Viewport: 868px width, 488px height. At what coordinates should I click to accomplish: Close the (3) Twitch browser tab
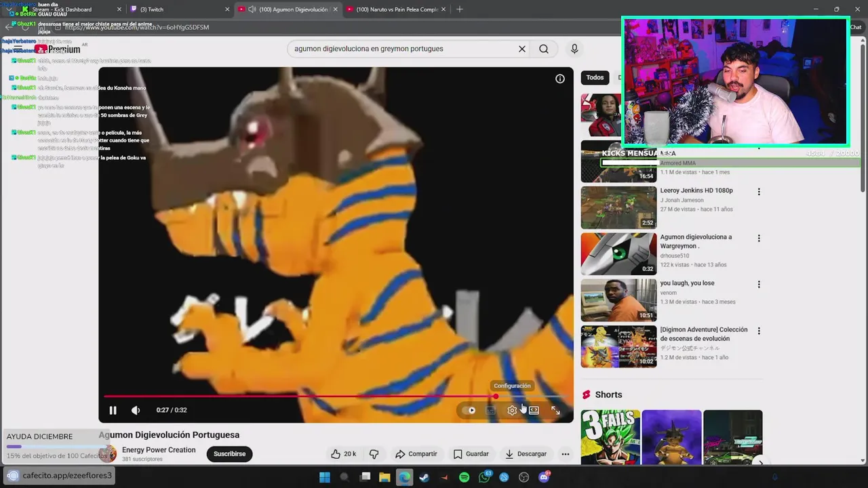pyautogui.click(x=226, y=9)
